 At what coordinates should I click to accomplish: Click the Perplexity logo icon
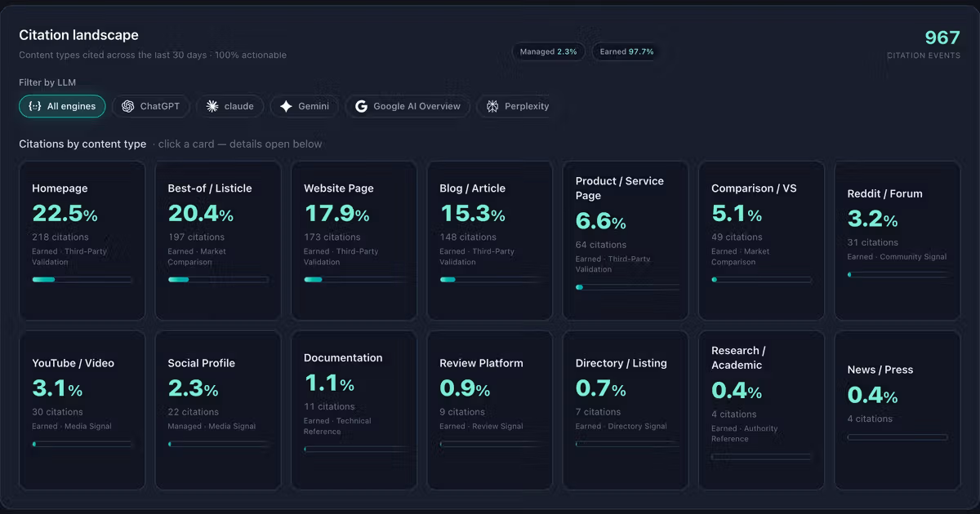[x=492, y=106]
